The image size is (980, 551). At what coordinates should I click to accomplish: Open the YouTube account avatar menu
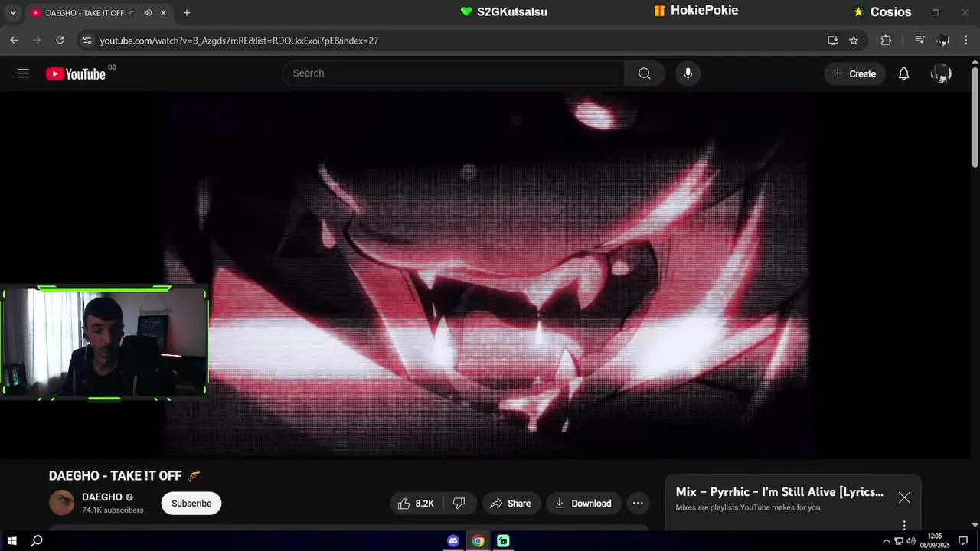tap(941, 73)
